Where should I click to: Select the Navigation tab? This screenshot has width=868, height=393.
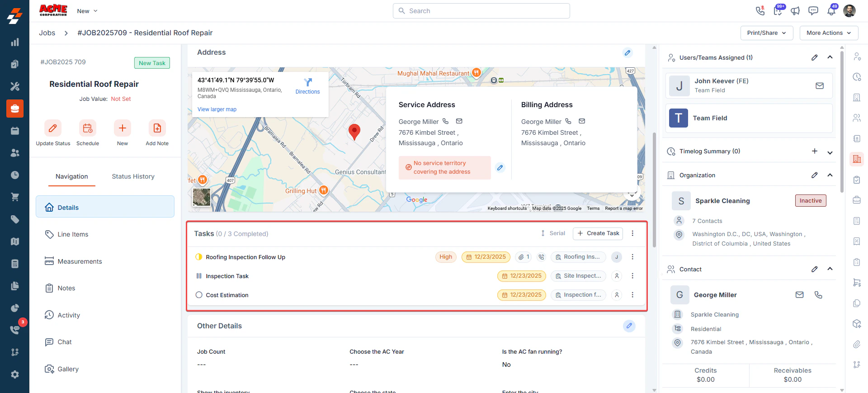(x=72, y=176)
